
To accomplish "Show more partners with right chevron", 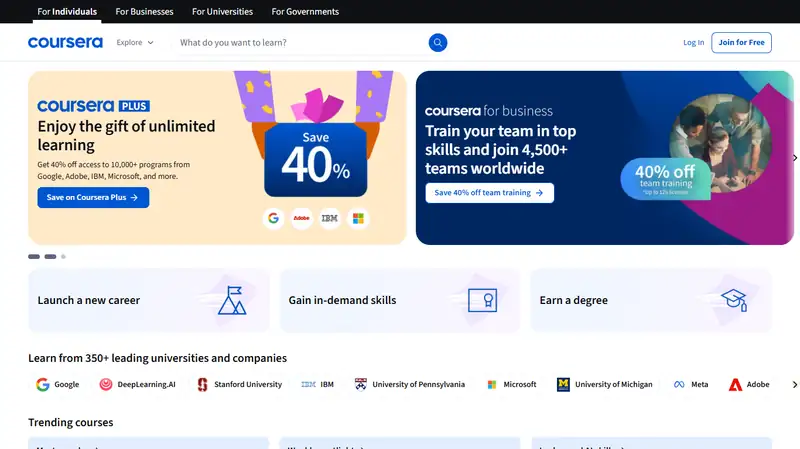I will point(794,384).
